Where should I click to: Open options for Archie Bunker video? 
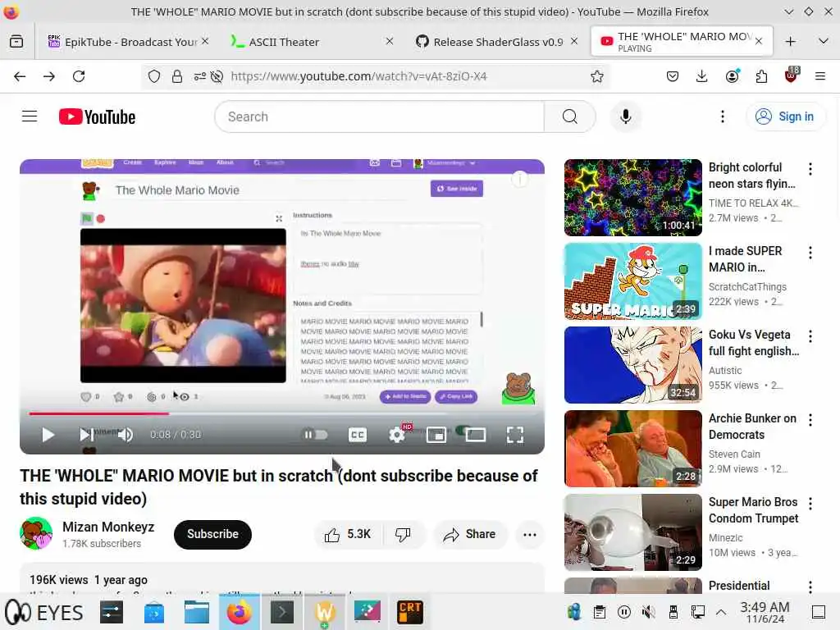(810, 420)
